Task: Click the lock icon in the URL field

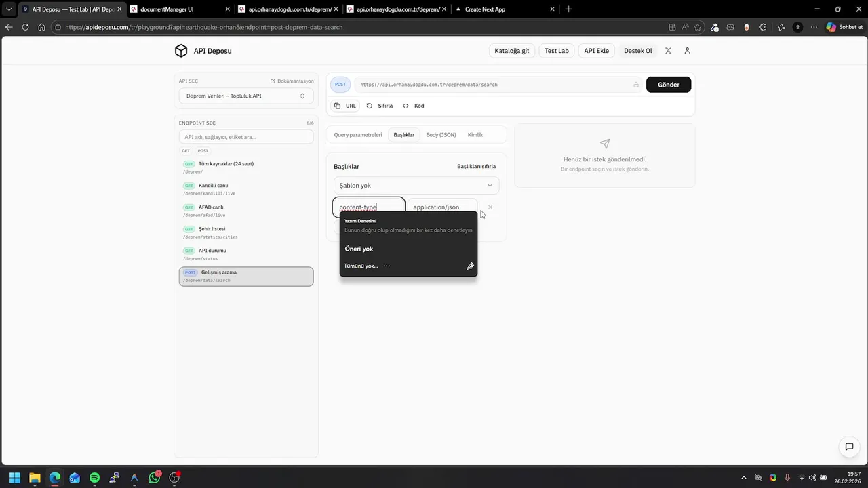Action: (x=636, y=85)
